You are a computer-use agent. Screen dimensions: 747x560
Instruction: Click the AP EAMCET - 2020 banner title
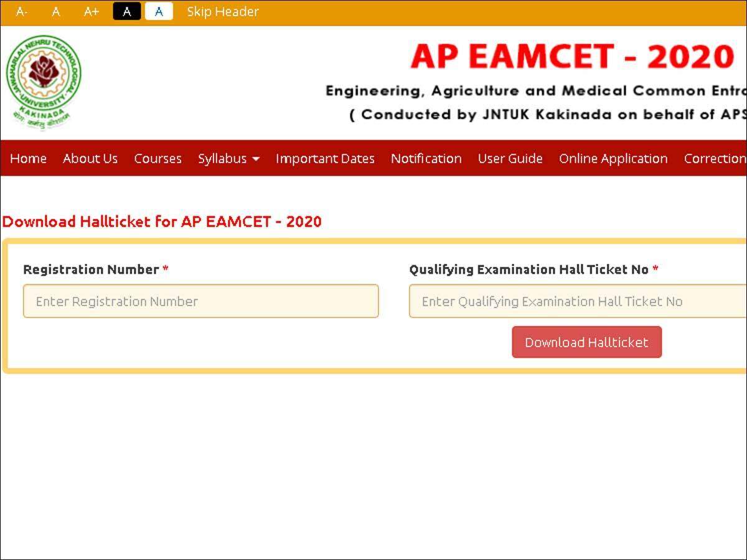coord(571,57)
